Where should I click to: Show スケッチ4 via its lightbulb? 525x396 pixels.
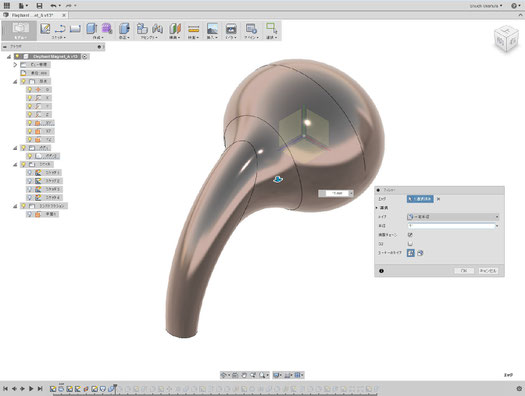30,197
